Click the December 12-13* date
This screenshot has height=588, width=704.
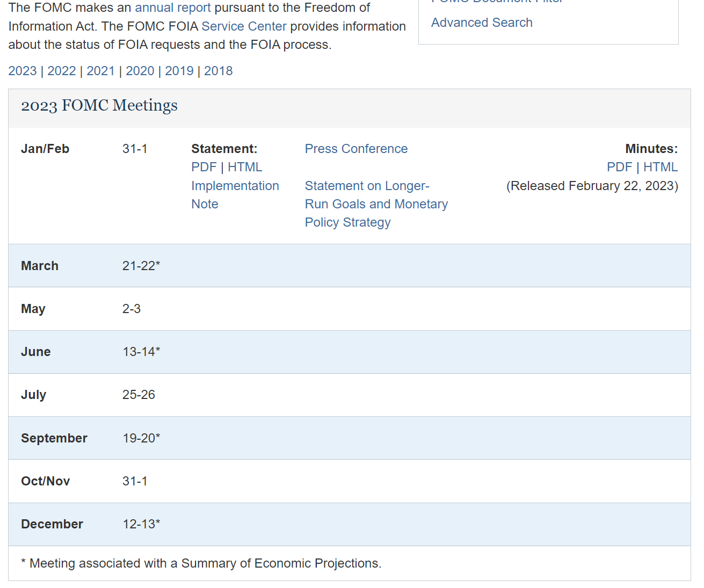pos(141,524)
